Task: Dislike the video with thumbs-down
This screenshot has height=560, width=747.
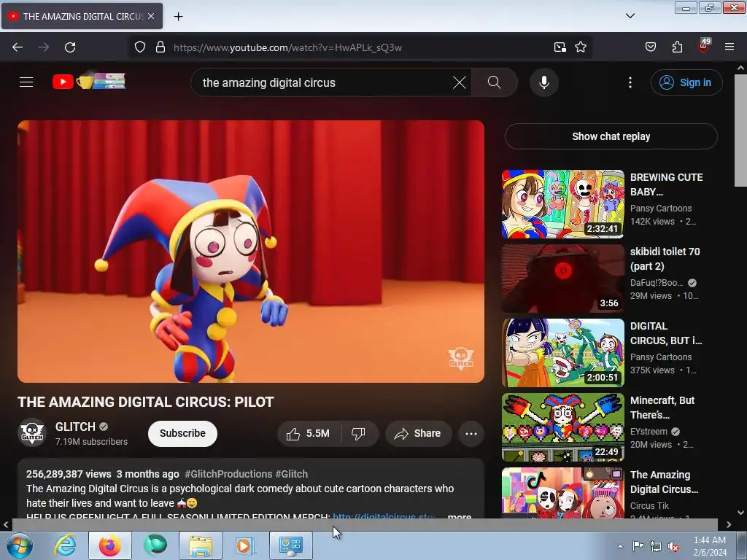Action: click(x=359, y=434)
